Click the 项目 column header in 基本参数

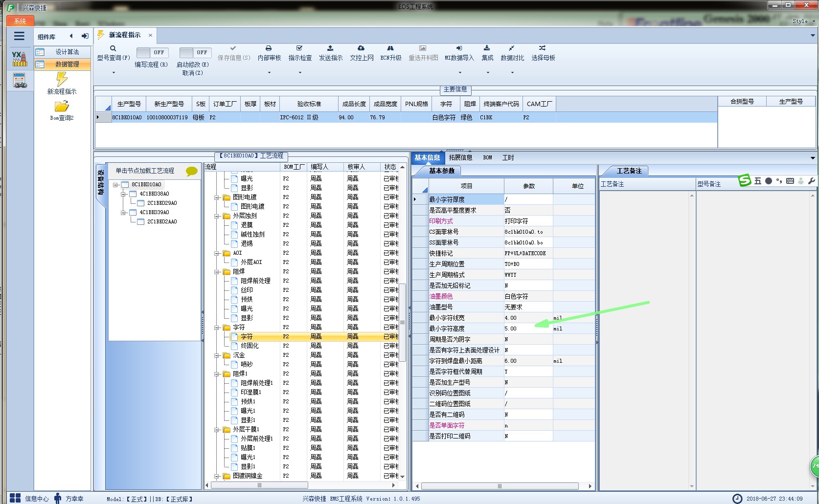click(x=466, y=186)
